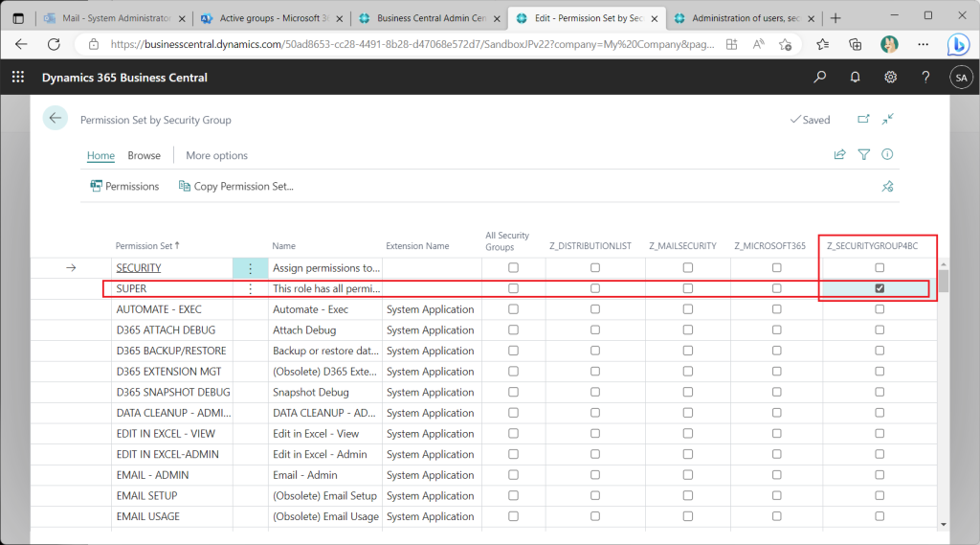Screen dimensions: 980x545
Task: Check All Security Groups for EMAIL SETUP row
Action: coord(513,495)
